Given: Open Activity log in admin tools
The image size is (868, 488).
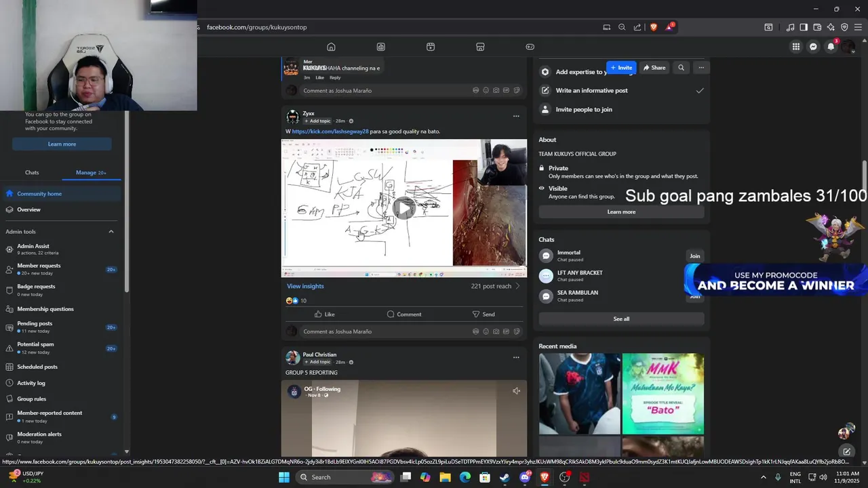Looking at the screenshot, I should 62,383.
